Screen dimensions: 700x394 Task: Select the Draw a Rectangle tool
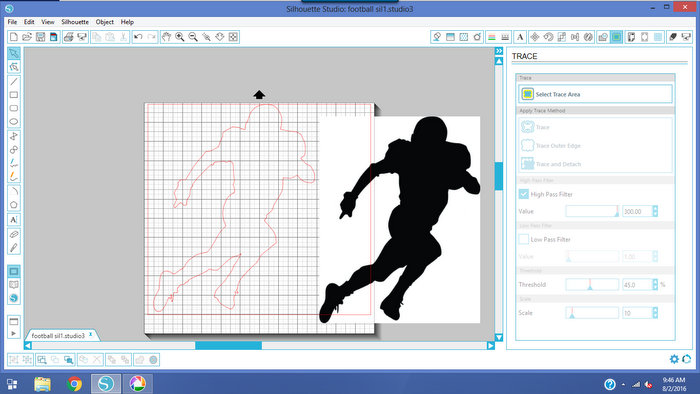(14, 95)
